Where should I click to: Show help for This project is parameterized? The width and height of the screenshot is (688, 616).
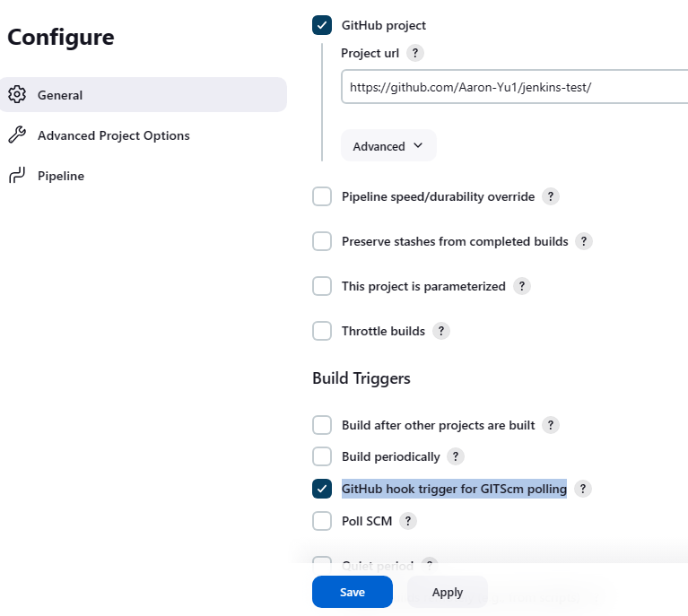coord(522,286)
